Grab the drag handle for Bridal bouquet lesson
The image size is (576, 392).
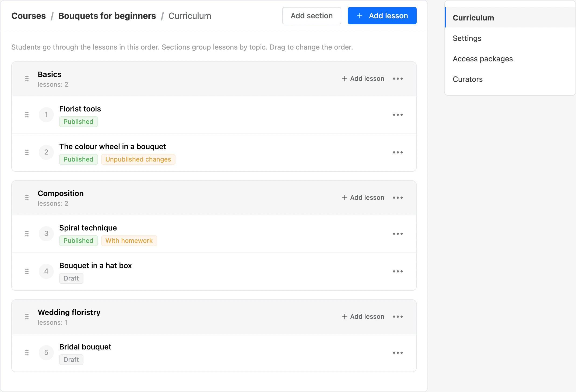pyautogui.click(x=27, y=353)
